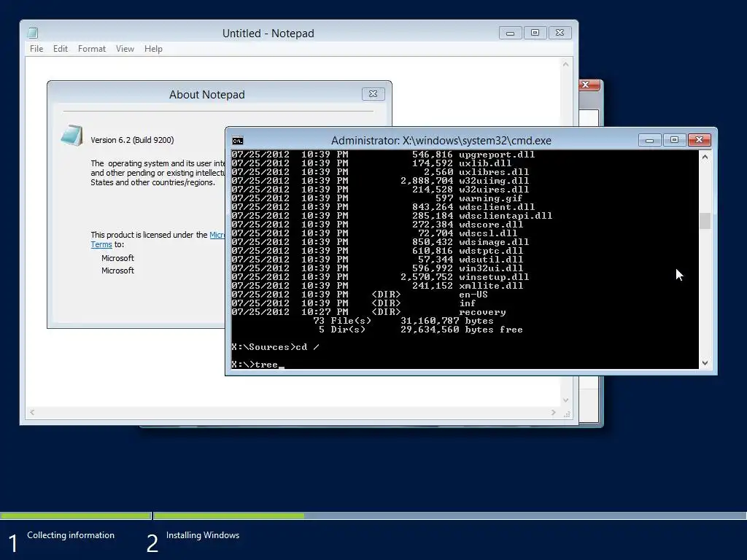The image size is (747, 560).
Task: Minimize the cmd.exe window
Action: pyautogui.click(x=649, y=140)
